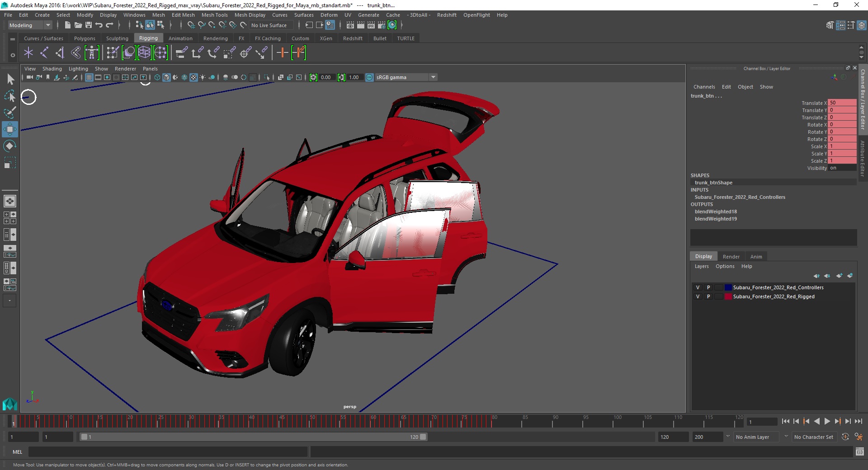Switch to the Render layer tab
Viewport: 868px width, 470px height.
point(731,257)
